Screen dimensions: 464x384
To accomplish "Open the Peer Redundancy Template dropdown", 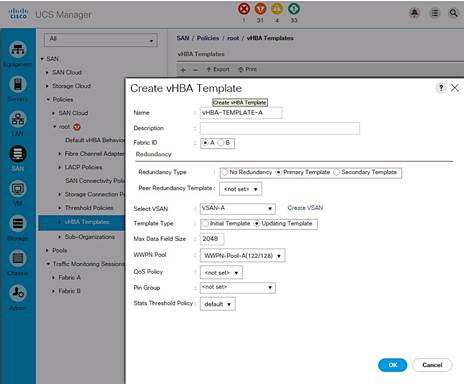I will coord(241,189).
